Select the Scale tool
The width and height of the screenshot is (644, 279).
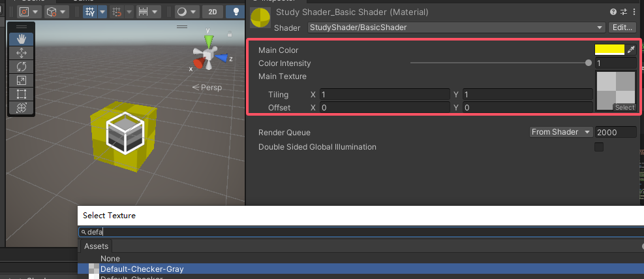21,80
